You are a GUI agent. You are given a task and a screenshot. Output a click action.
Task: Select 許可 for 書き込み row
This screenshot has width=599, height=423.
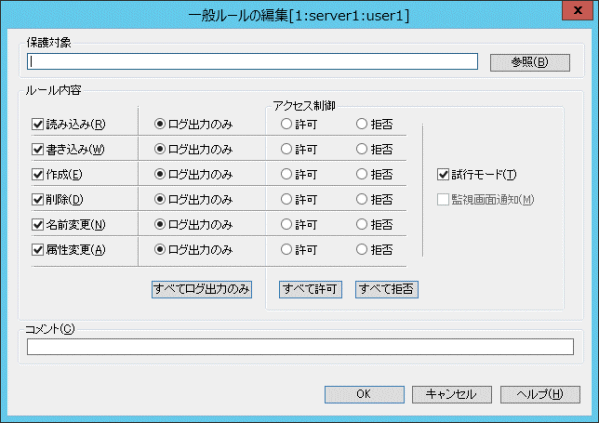tap(286, 149)
